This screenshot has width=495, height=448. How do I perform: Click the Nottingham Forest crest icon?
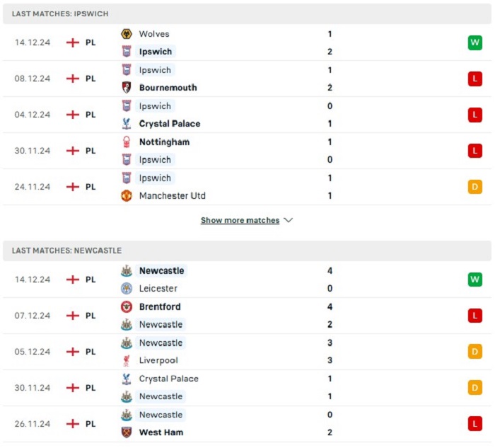127,142
